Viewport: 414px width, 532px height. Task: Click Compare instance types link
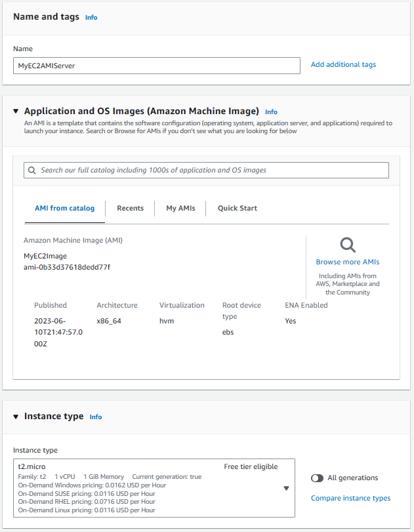(x=350, y=498)
